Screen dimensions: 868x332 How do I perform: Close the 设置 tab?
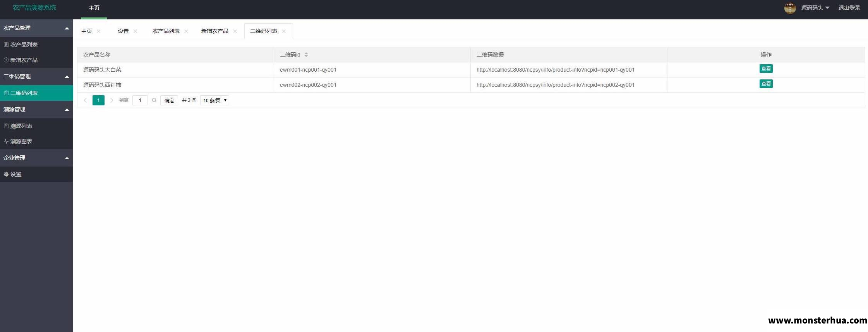pos(136,31)
